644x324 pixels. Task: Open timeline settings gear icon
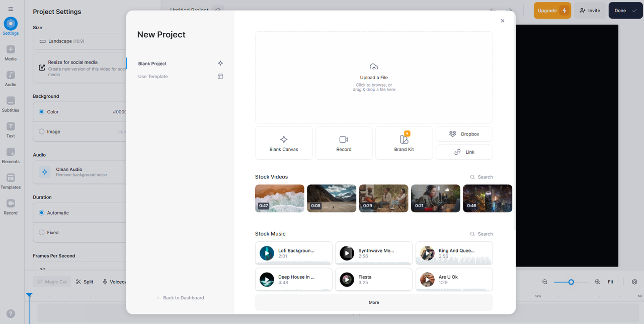point(634,282)
